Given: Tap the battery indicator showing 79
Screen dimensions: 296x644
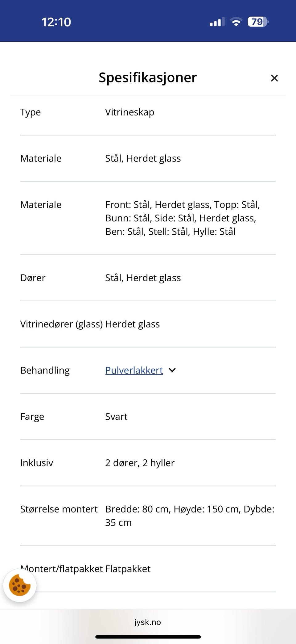Looking at the screenshot, I should [257, 21].
